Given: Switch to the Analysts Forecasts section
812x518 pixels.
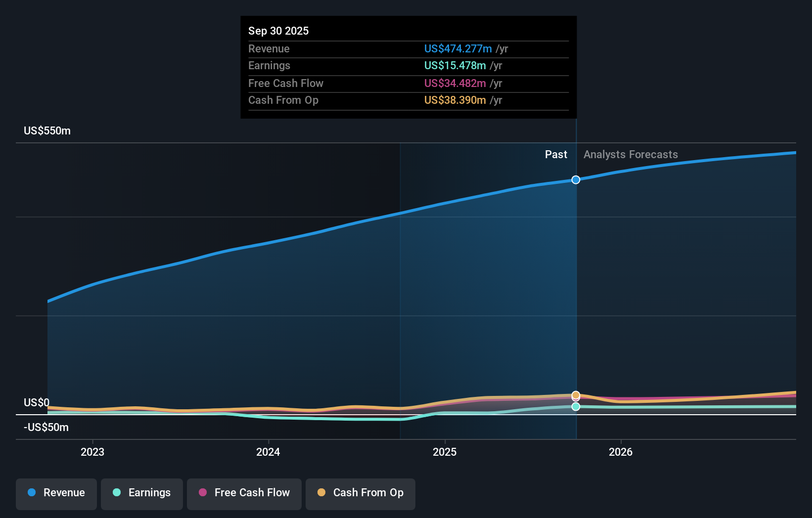Looking at the screenshot, I should pos(630,154).
